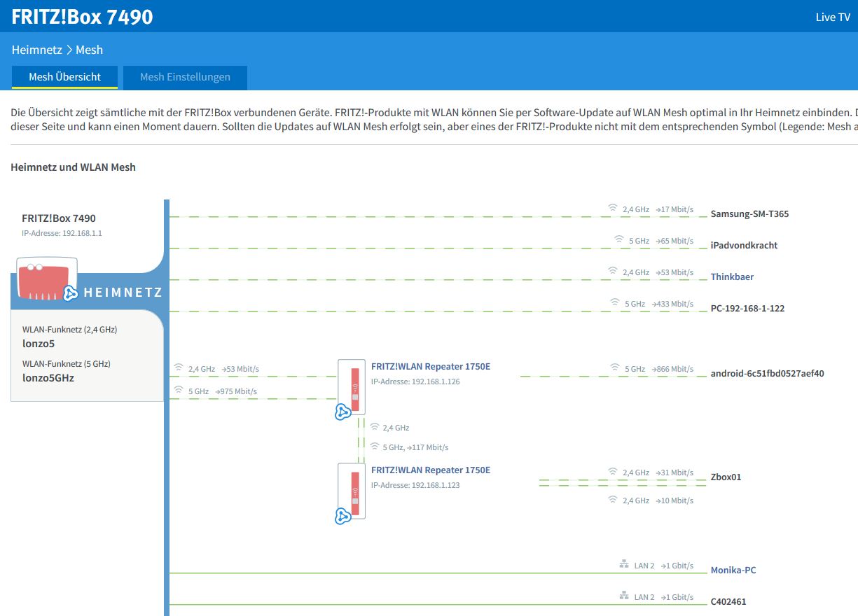Screen dimensions: 858x616
Task: Click the WiFi icon for Samsung-SM-T365 connection
Action: point(613,209)
